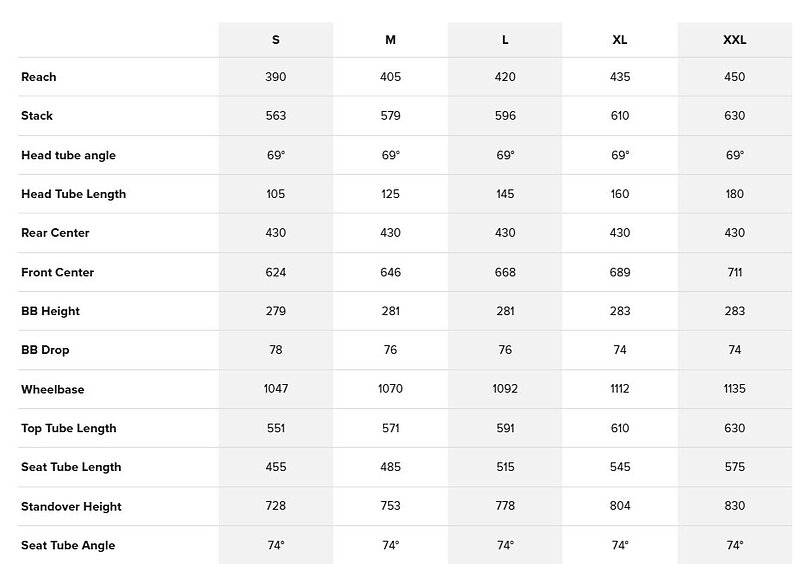This screenshot has height=564, width=800.
Task: Select the M size column header
Action: (390, 40)
